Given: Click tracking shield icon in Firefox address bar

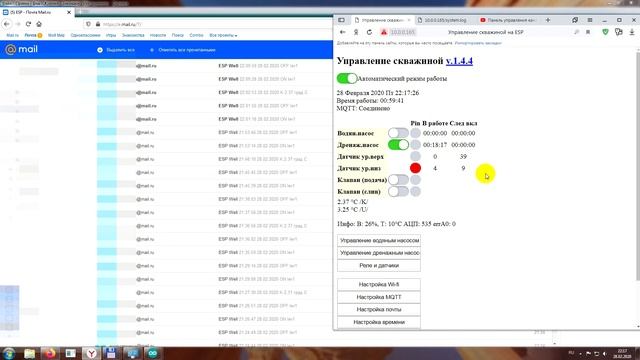Looking at the screenshot, I should pyautogui.click(x=88, y=24).
